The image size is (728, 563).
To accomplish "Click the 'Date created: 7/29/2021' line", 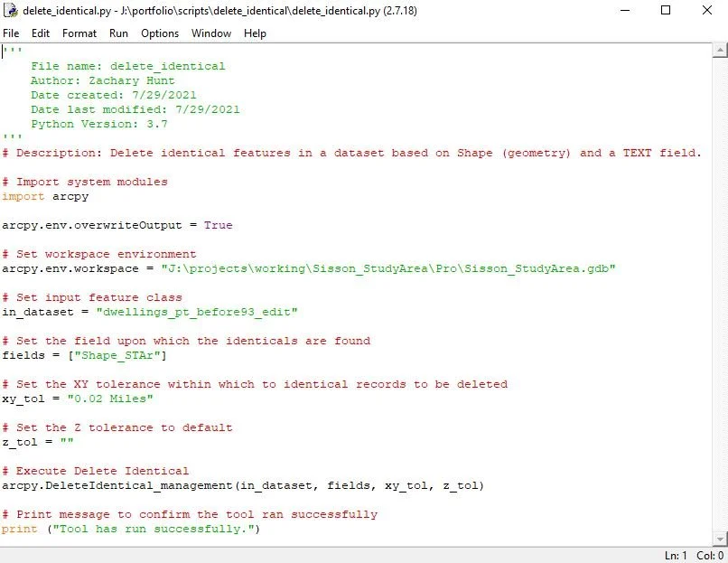I will point(113,95).
